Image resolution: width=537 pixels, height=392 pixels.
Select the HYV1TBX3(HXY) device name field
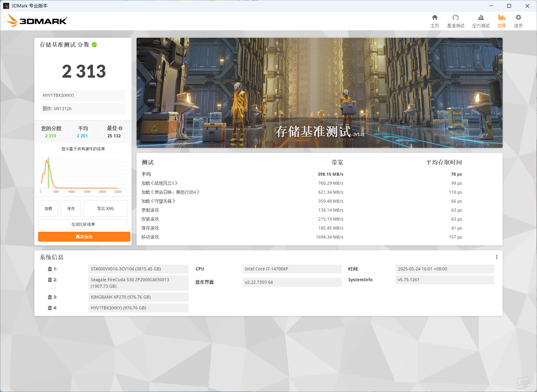(83, 95)
